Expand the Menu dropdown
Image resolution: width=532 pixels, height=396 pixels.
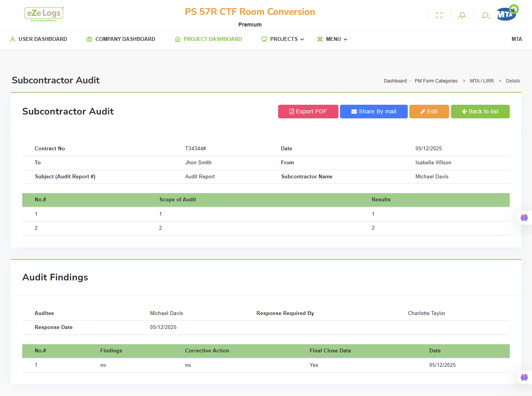pyautogui.click(x=332, y=39)
